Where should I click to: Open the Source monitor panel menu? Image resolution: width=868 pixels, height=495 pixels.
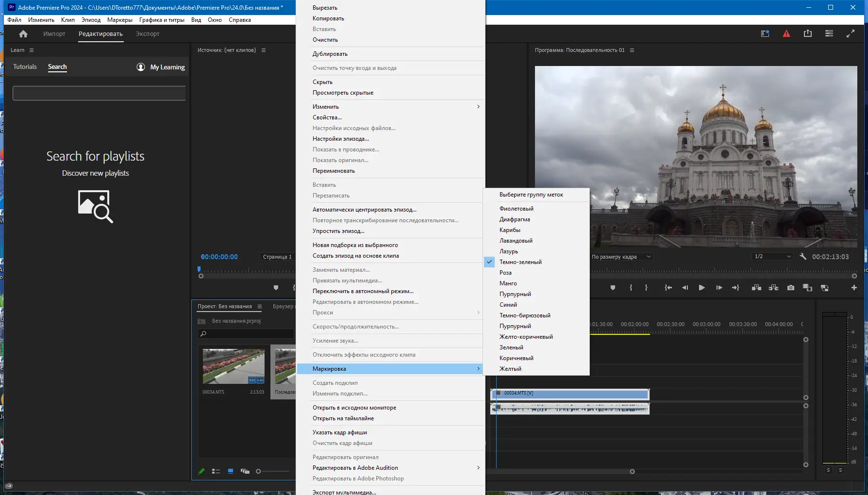pyautogui.click(x=264, y=50)
